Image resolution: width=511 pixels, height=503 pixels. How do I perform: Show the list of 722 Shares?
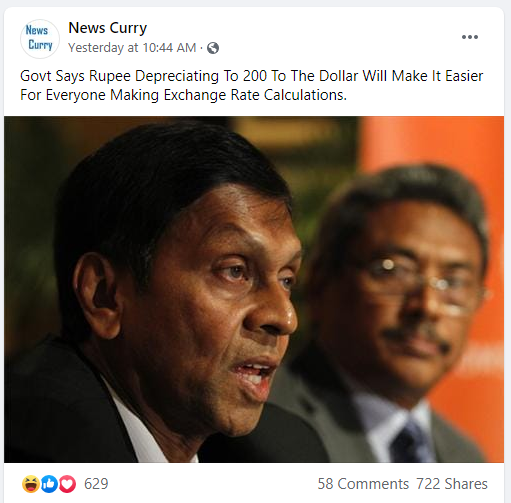pos(452,484)
